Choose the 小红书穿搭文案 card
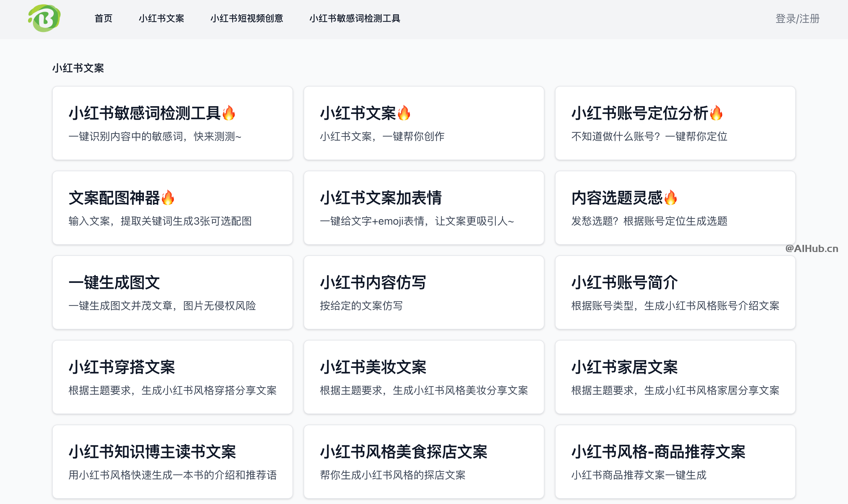 click(172, 377)
